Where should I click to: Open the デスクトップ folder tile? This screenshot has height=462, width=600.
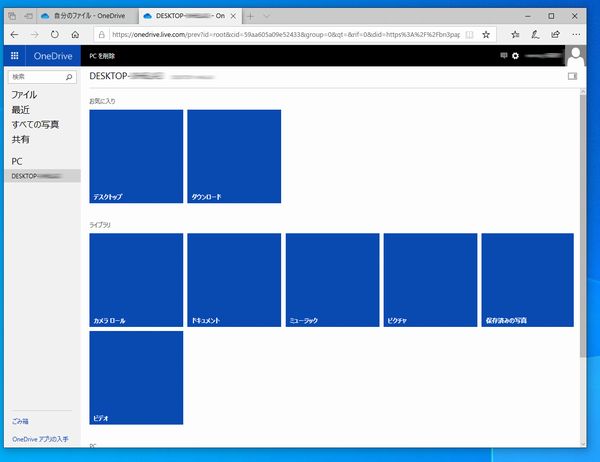[136, 156]
